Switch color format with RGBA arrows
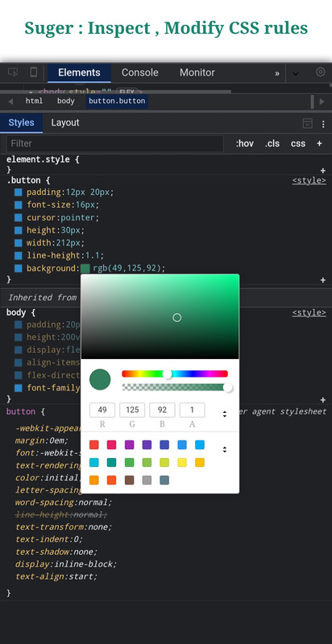332x644 pixels. (x=224, y=414)
